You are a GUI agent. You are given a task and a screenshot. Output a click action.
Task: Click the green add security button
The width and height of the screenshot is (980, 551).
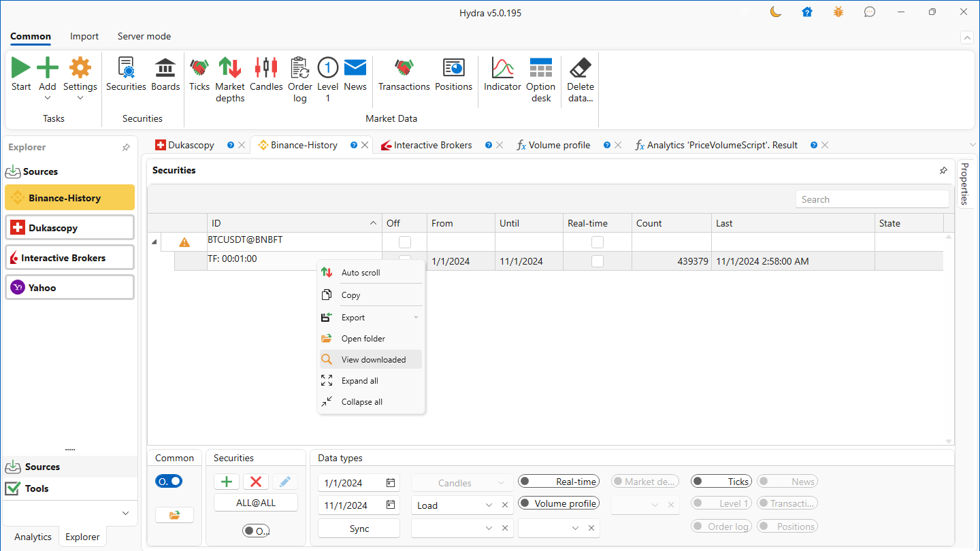pos(227,482)
